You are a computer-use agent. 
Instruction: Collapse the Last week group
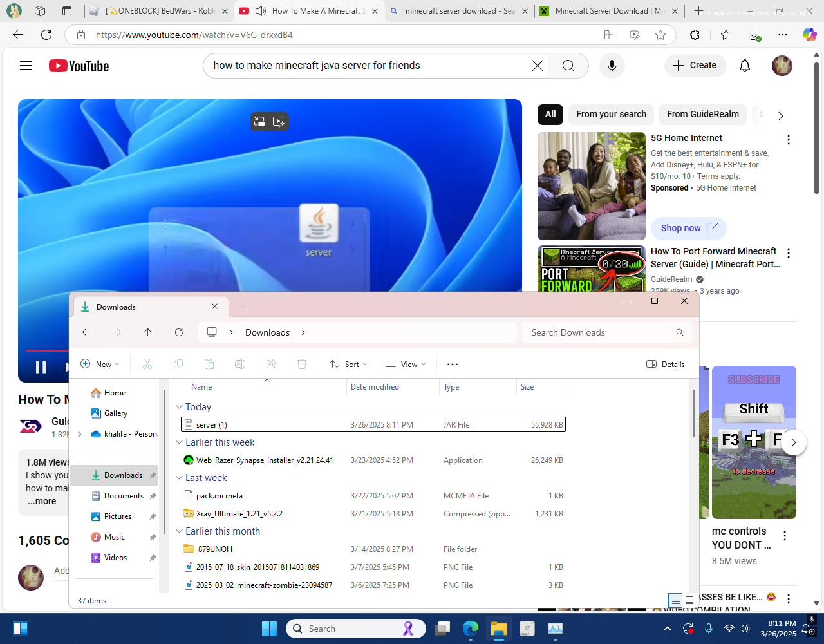tap(180, 478)
